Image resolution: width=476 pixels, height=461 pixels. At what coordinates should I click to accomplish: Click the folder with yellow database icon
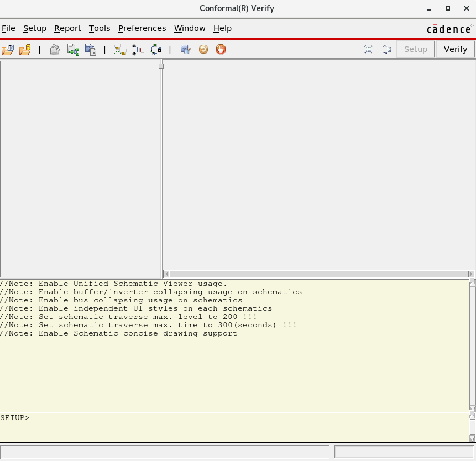point(25,49)
